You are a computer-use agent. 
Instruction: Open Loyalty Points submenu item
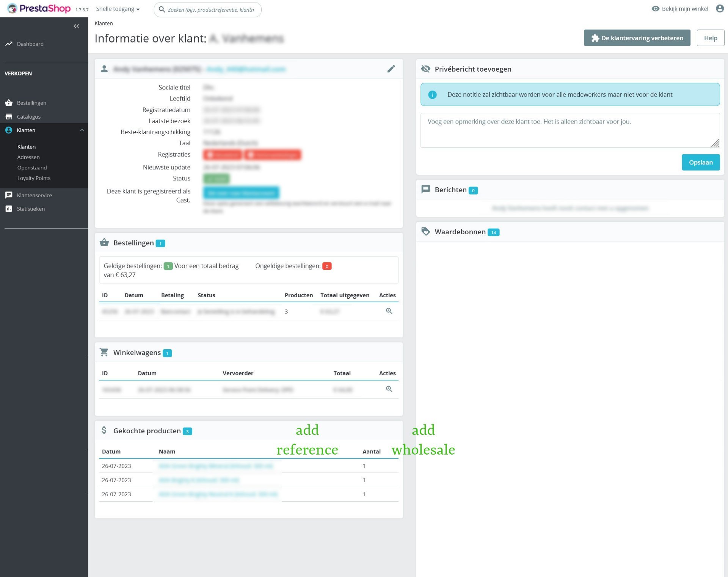pyautogui.click(x=34, y=178)
